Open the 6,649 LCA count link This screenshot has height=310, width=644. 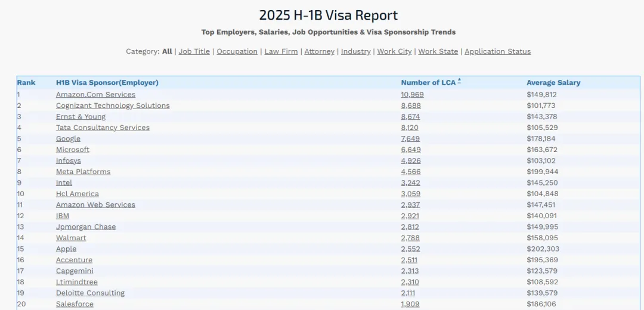click(411, 150)
